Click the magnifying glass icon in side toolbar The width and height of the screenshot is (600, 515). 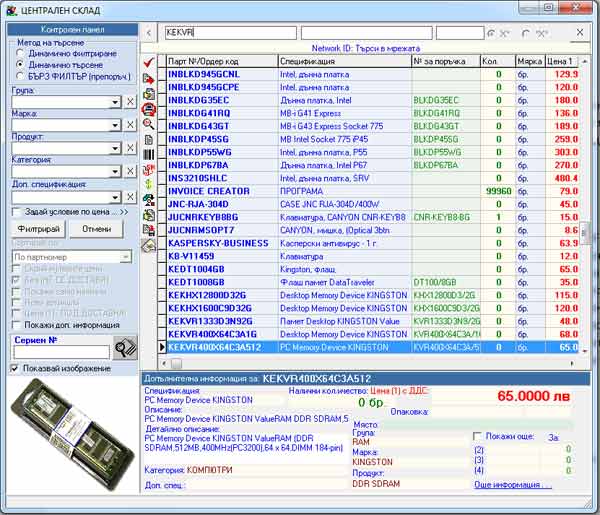coord(148,124)
